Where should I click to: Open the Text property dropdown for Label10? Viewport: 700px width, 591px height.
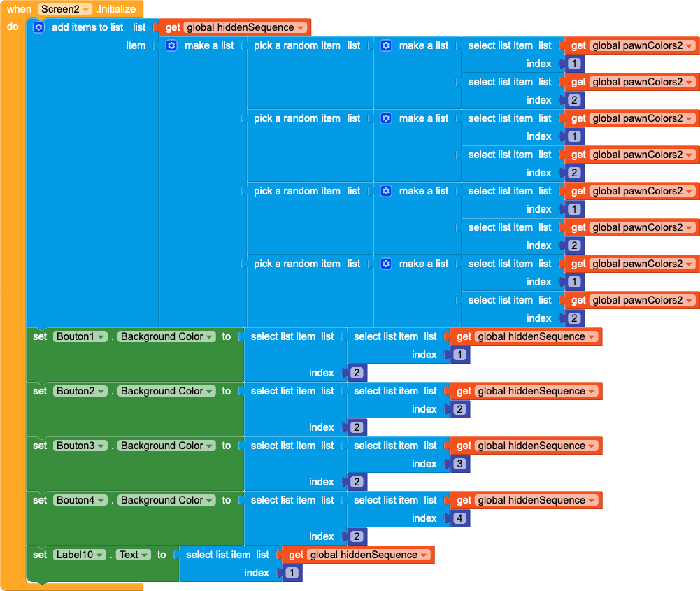(145, 555)
